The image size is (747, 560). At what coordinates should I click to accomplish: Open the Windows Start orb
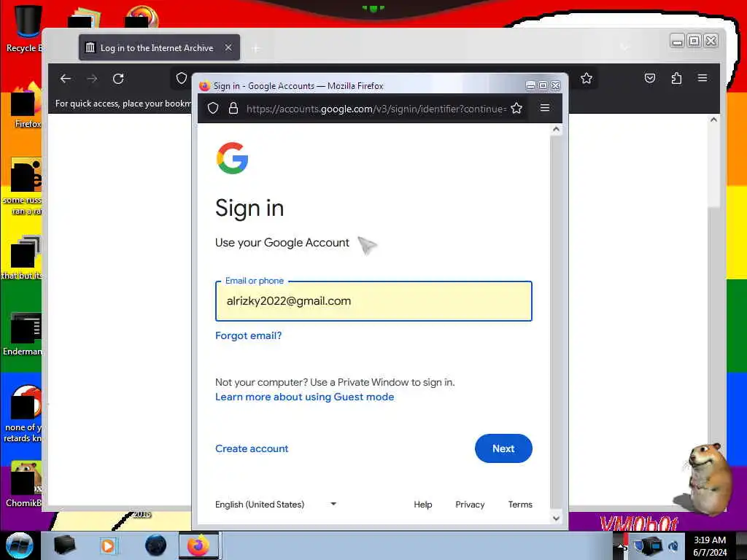pos(19,545)
